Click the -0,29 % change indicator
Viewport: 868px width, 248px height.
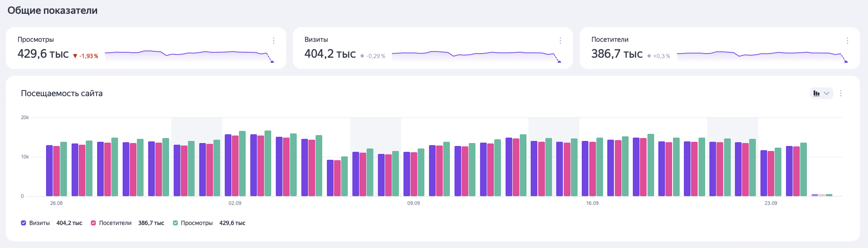pos(373,56)
